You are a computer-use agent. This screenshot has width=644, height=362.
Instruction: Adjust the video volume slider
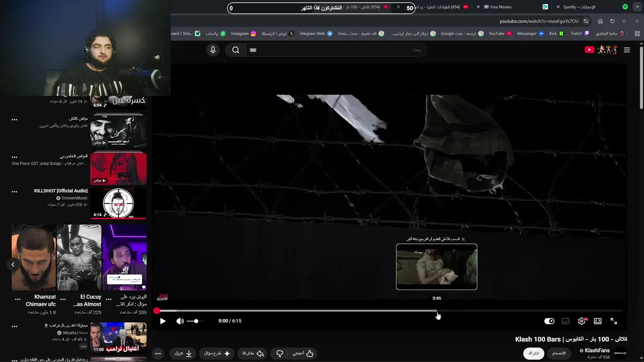pyautogui.click(x=195, y=321)
